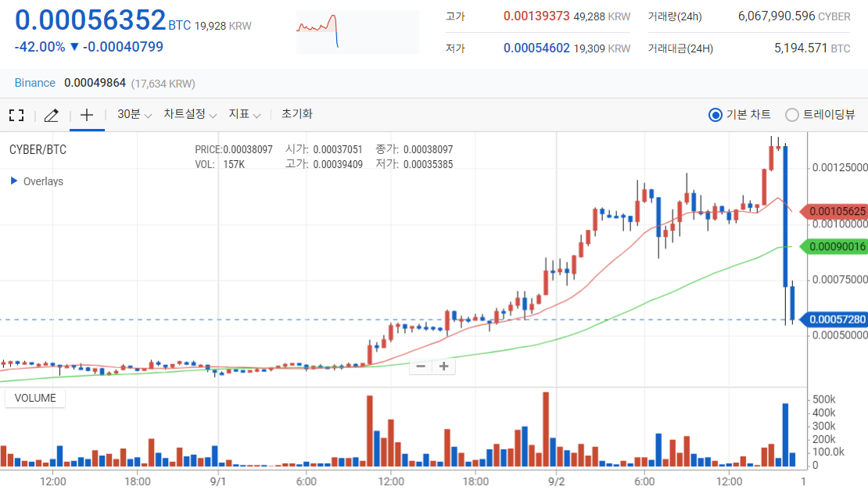
Task: Click the plus icon to add indicator
Action: pos(86,115)
